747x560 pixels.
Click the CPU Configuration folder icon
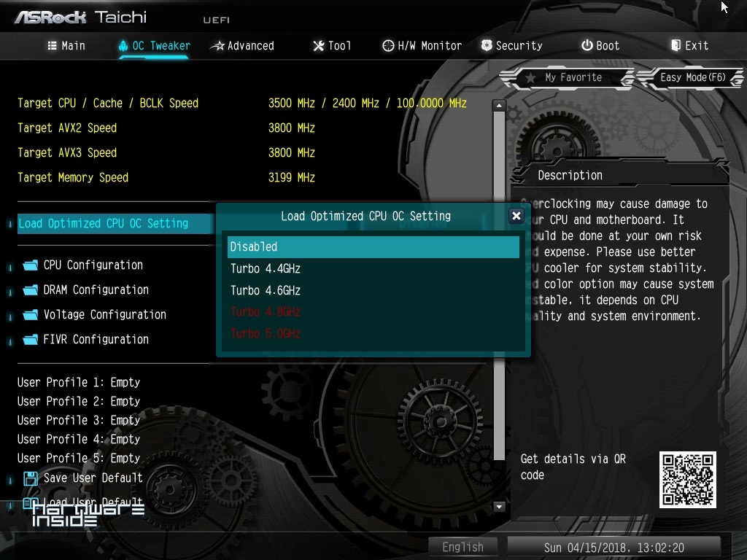pyautogui.click(x=31, y=265)
